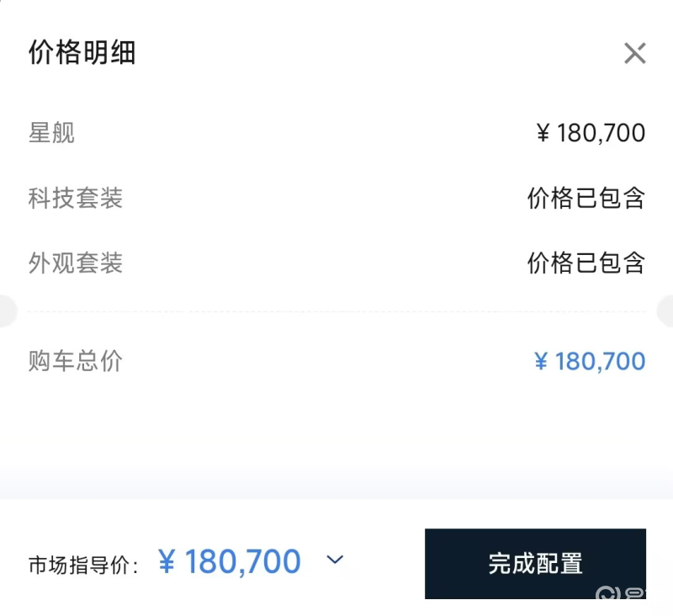Screen dimensions: 673x616
Task: Expand the chevron beside the 市场指导价 amount
Action: pos(335,560)
